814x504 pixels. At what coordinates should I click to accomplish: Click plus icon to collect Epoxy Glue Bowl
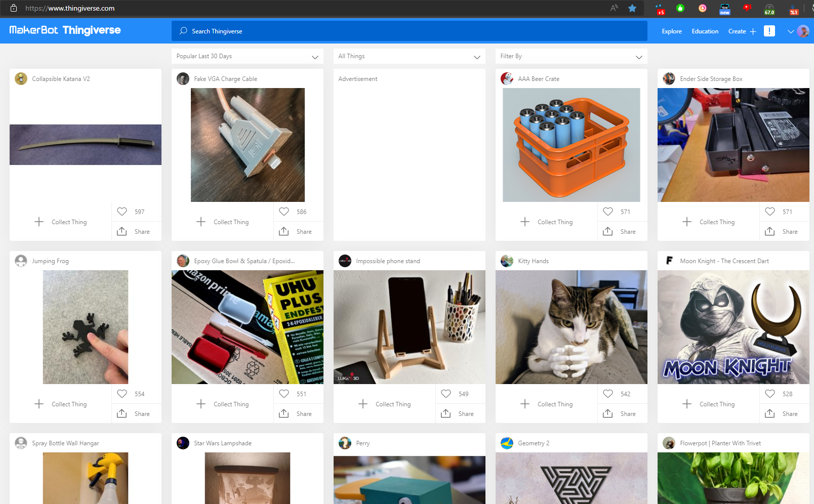201,404
